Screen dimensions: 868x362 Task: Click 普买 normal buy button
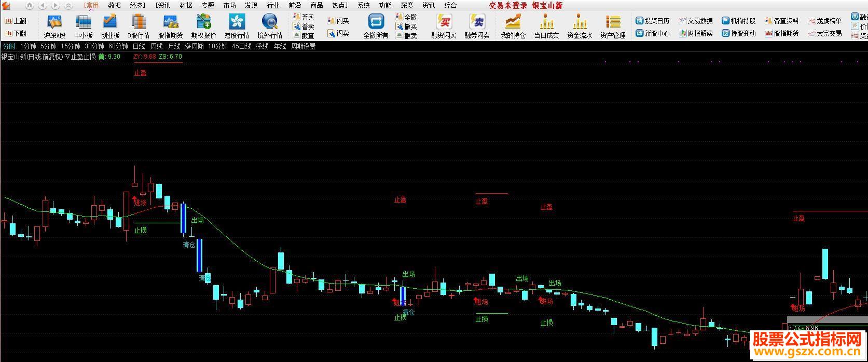tap(304, 17)
